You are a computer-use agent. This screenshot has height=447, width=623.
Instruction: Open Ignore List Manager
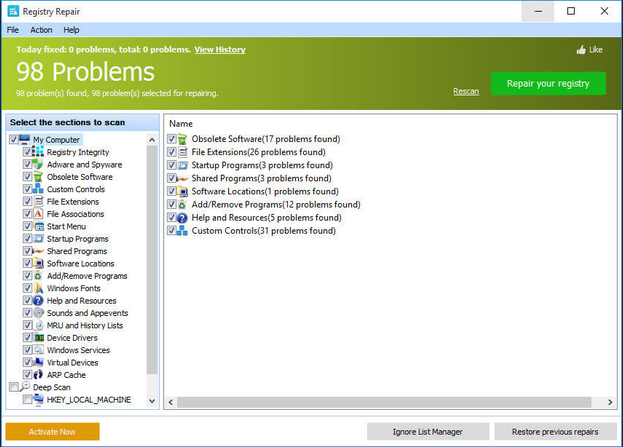tap(428, 432)
